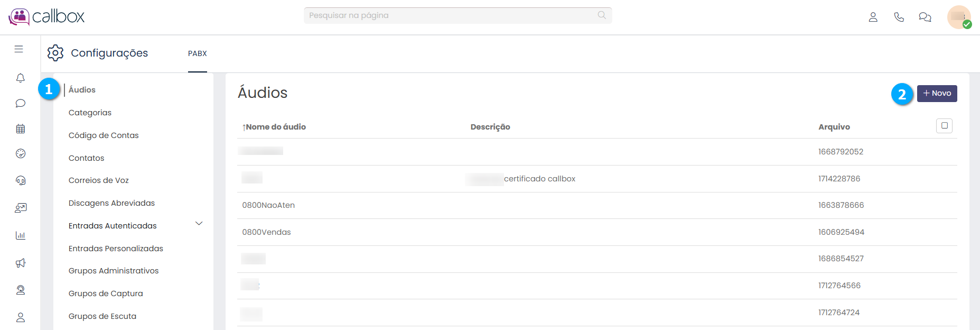The height and width of the screenshot is (330, 980).
Task: Click the dashboard gauge icon in the sidebar
Action: pos(20,153)
